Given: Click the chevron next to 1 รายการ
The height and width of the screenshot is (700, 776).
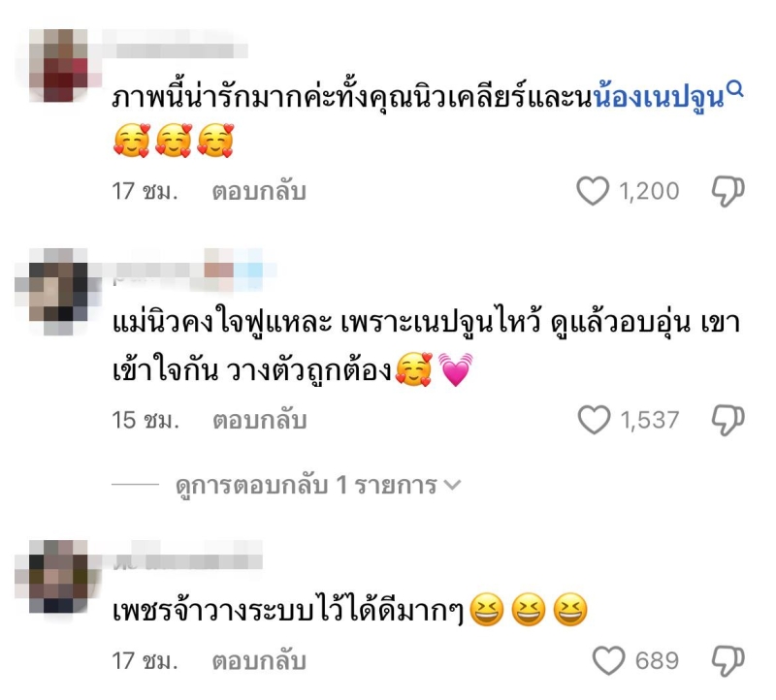Looking at the screenshot, I should click(452, 485).
